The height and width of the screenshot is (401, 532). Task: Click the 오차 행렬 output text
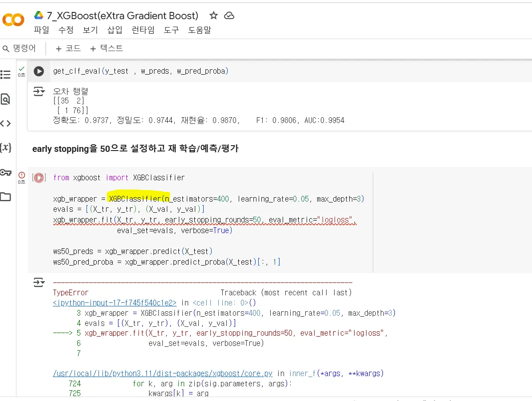pyautogui.click(x=71, y=91)
